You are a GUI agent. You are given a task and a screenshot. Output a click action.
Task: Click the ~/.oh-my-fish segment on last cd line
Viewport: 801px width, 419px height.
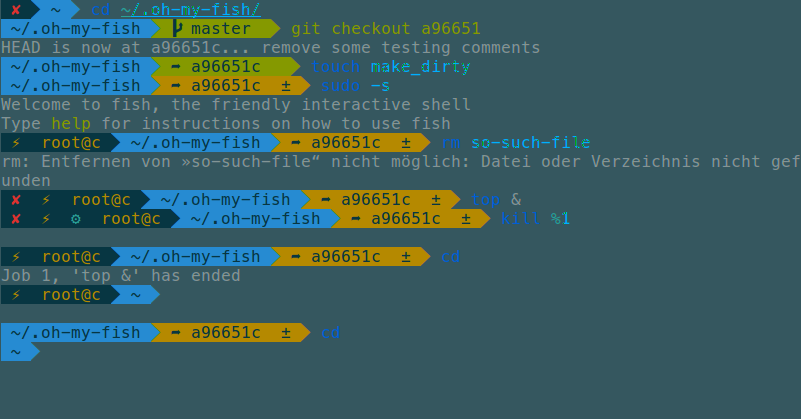[x=76, y=333]
